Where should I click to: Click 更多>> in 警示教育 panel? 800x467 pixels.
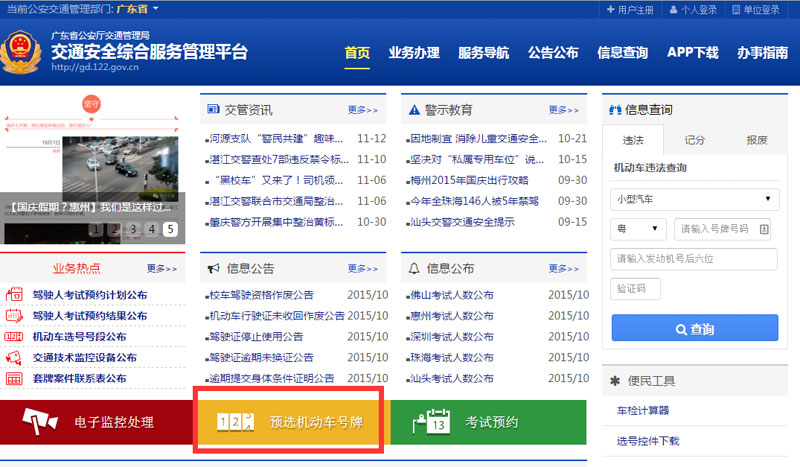564,110
